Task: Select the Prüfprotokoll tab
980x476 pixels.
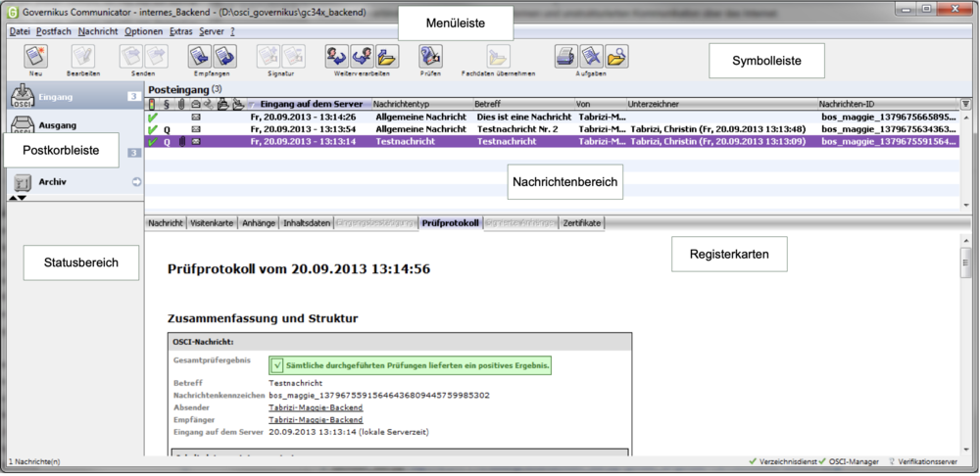Action: (x=450, y=223)
